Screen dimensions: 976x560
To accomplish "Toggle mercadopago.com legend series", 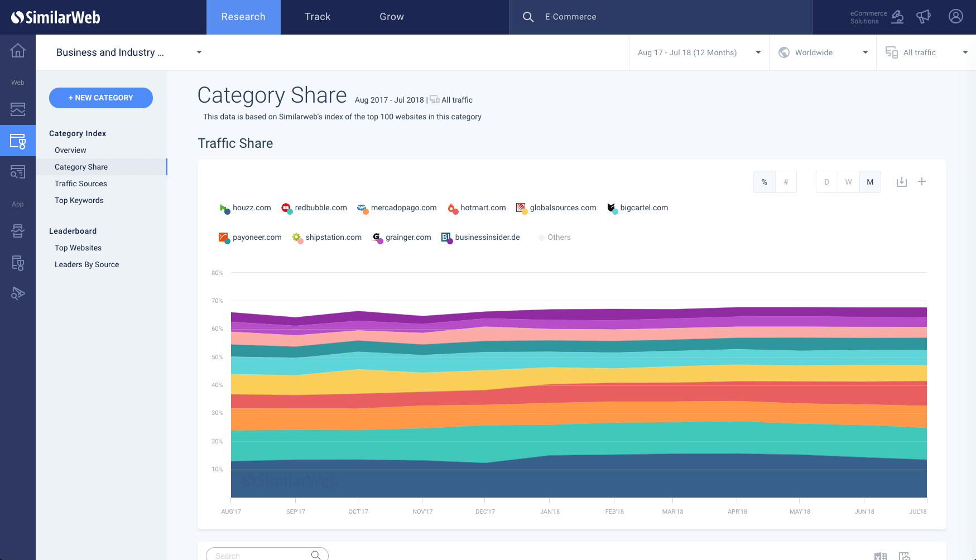I will [397, 208].
